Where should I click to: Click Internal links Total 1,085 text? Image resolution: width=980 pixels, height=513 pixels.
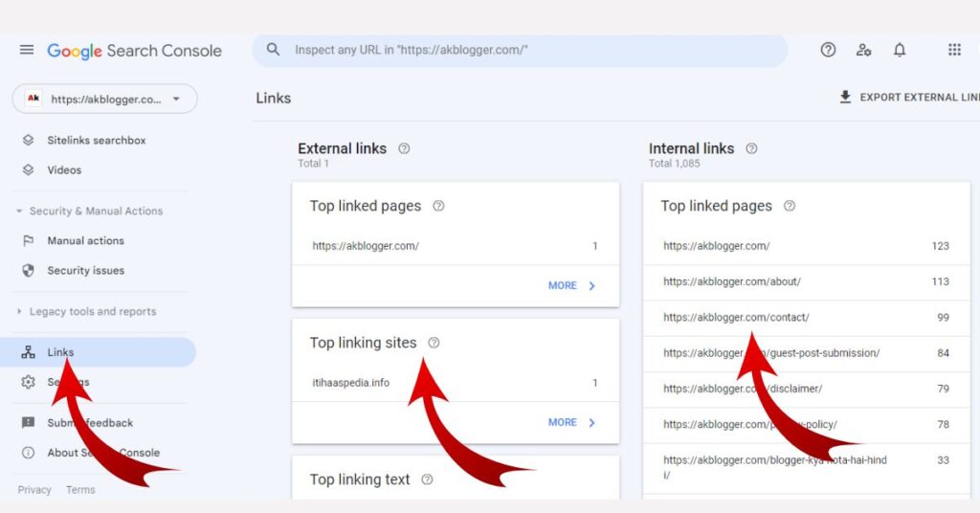click(675, 164)
